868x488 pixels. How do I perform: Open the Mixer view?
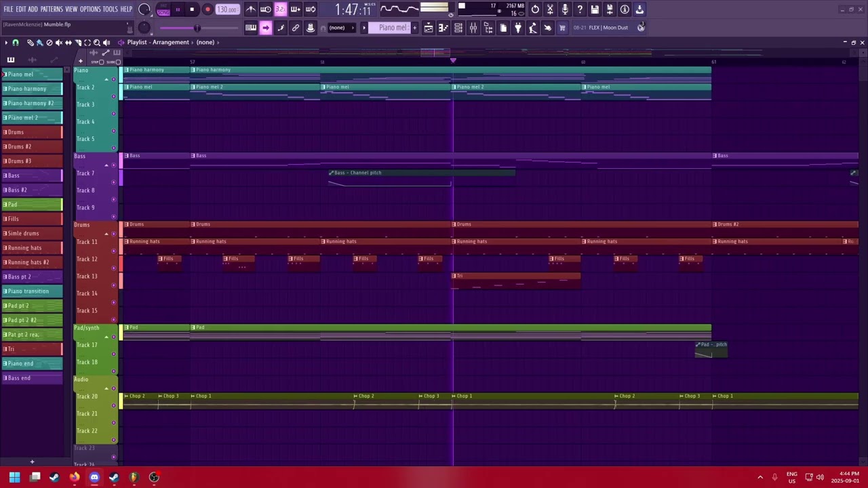click(473, 28)
